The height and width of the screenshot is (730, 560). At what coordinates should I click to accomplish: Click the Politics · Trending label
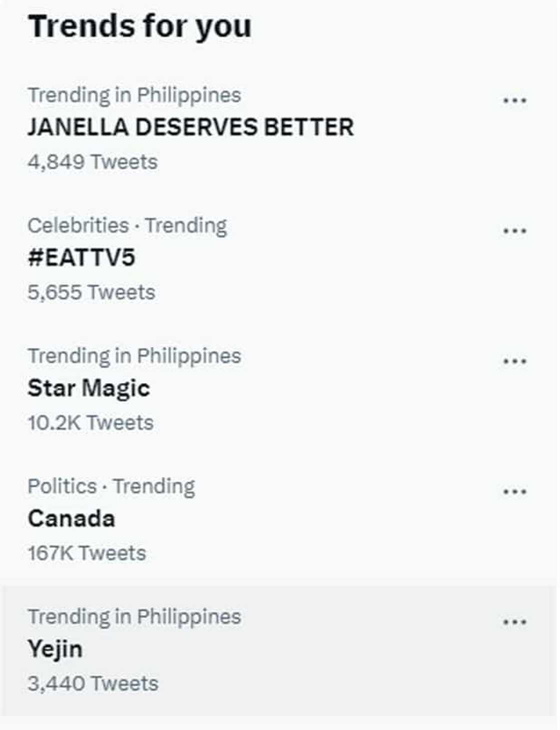(111, 486)
